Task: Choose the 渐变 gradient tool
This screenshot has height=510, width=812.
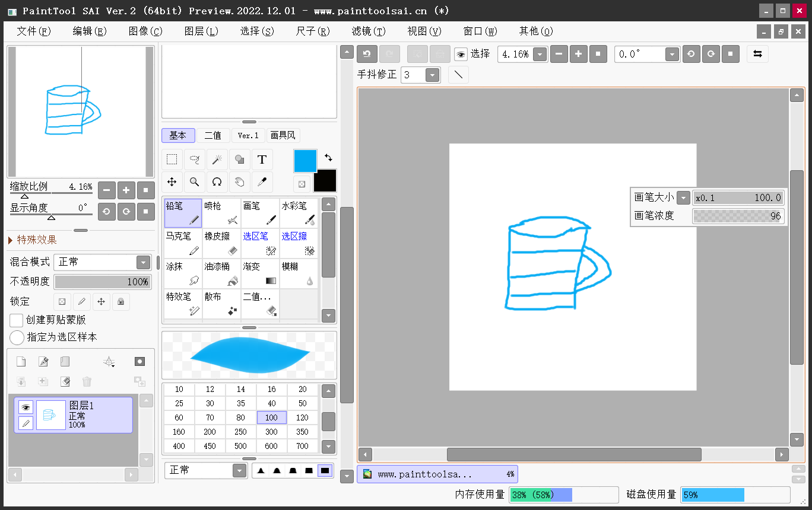Action: (260, 274)
